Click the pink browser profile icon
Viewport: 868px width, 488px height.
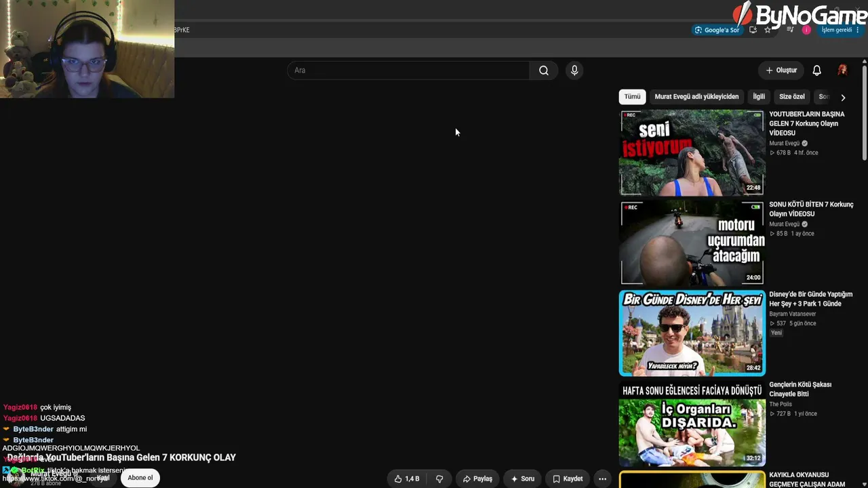(806, 30)
